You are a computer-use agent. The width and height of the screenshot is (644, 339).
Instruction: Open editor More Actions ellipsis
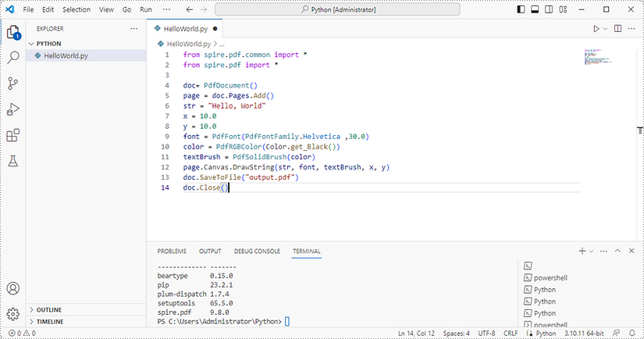(632, 29)
